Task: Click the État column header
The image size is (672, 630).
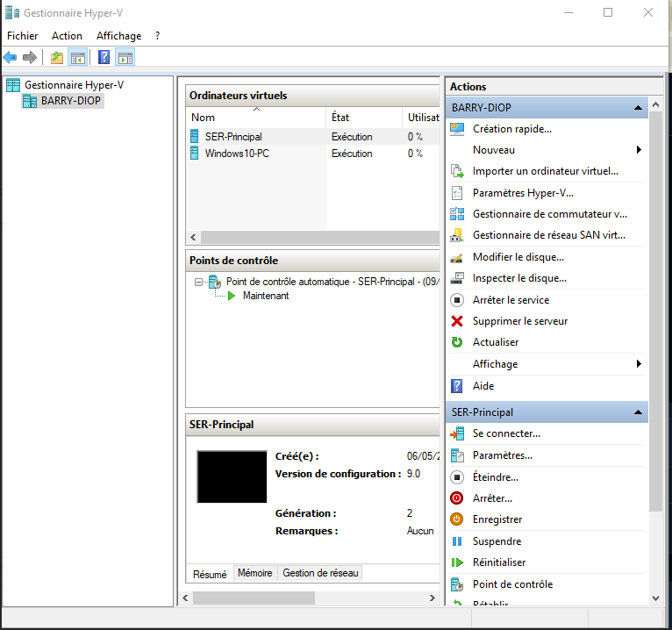Action: coord(364,118)
